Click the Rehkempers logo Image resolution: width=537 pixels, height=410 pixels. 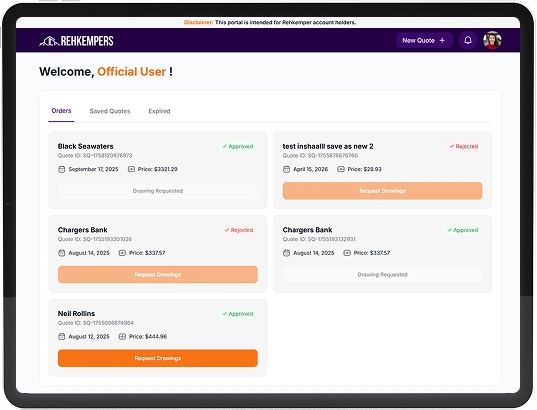click(x=76, y=41)
